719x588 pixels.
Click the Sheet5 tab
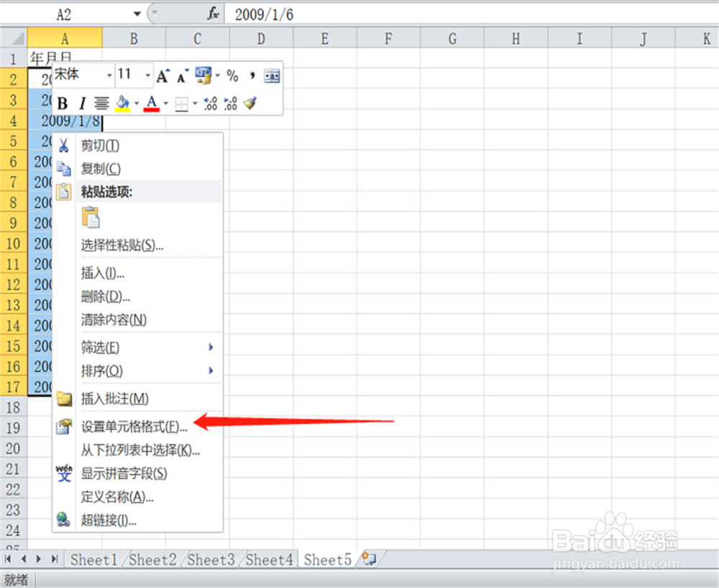pos(327,559)
